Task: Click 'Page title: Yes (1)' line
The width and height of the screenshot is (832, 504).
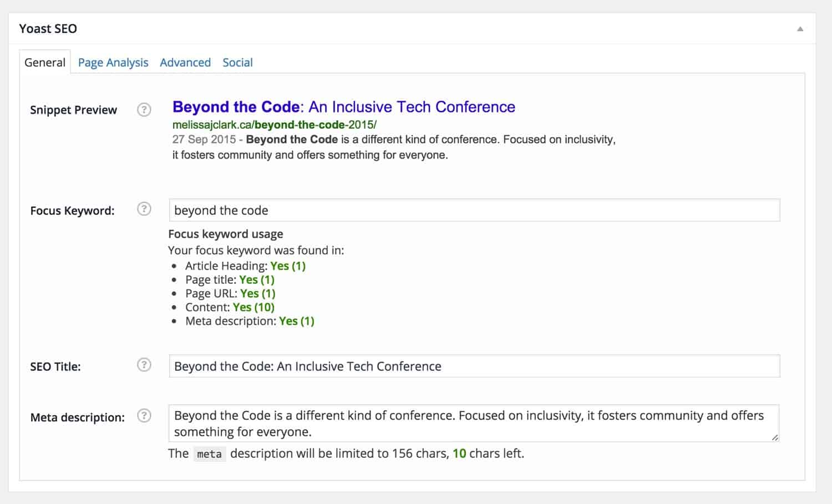Action: coord(230,279)
